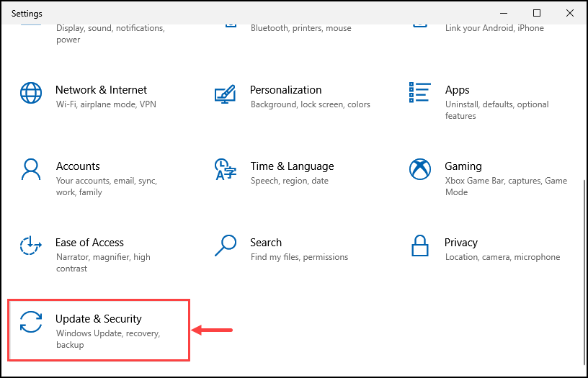The height and width of the screenshot is (378, 588).
Task: Click the Ease of Access icon
Action: coord(30,246)
